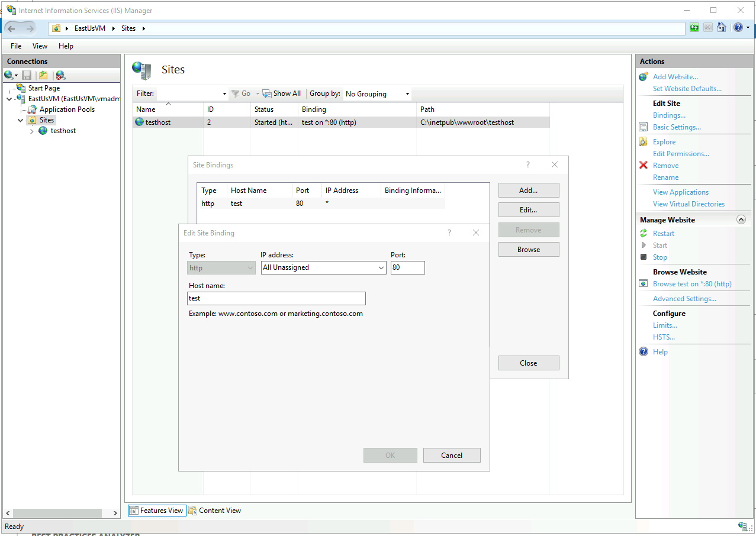The height and width of the screenshot is (536, 756).
Task: Select the http test binding row
Action: 321,204
